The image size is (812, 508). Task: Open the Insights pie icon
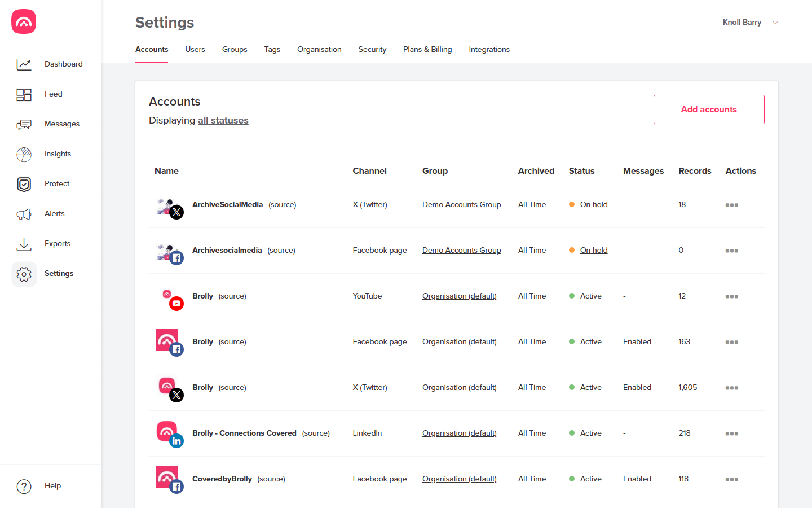pos(24,154)
